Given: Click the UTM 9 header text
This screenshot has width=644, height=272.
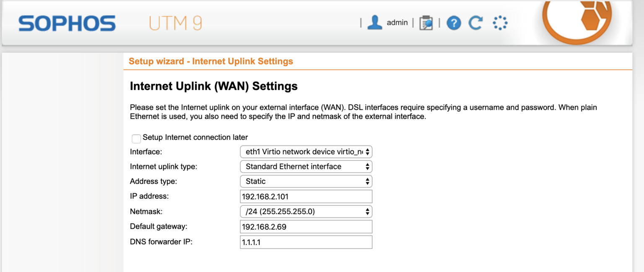Looking at the screenshot, I should click(175, 23).
